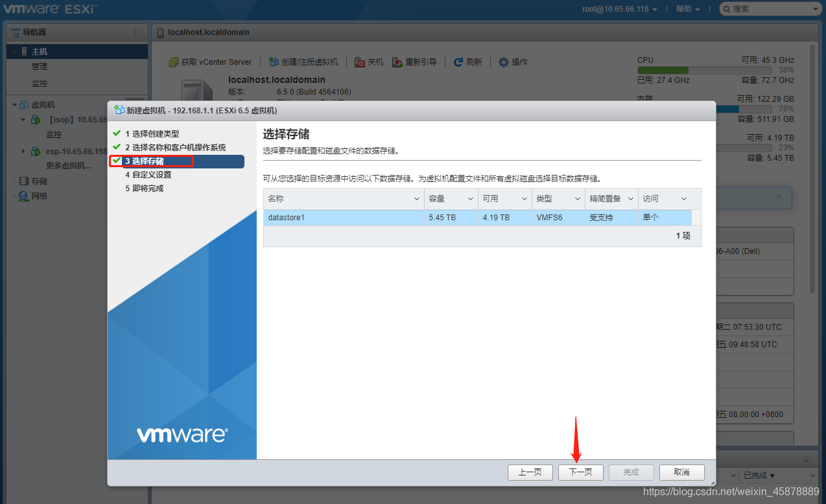Cancel the new VM wizard (取消)
This screenshot has height=504, width=826.
(681, 472)
